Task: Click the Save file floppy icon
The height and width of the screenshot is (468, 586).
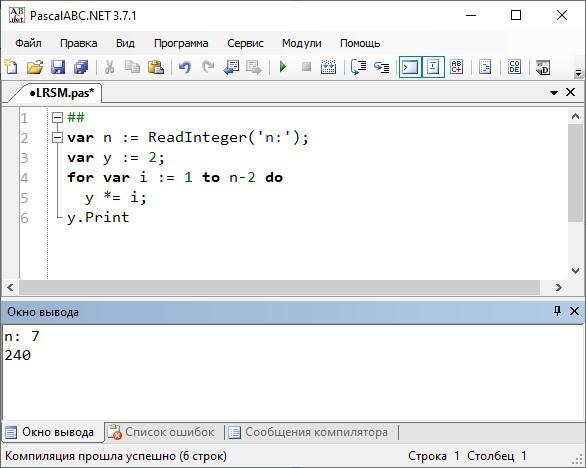Action: click(58, 67)
